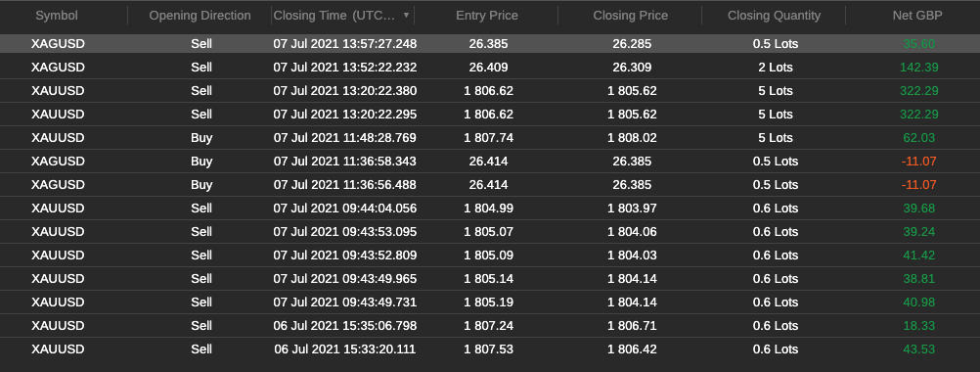Sort by the Symbol column header
The image size is (980, 372).
point(57,16)
